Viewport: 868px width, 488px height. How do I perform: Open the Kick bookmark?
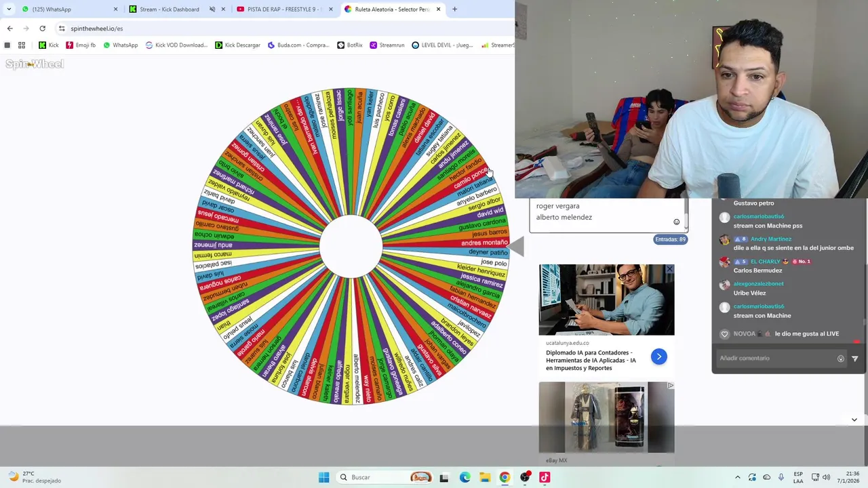[48, 45]
